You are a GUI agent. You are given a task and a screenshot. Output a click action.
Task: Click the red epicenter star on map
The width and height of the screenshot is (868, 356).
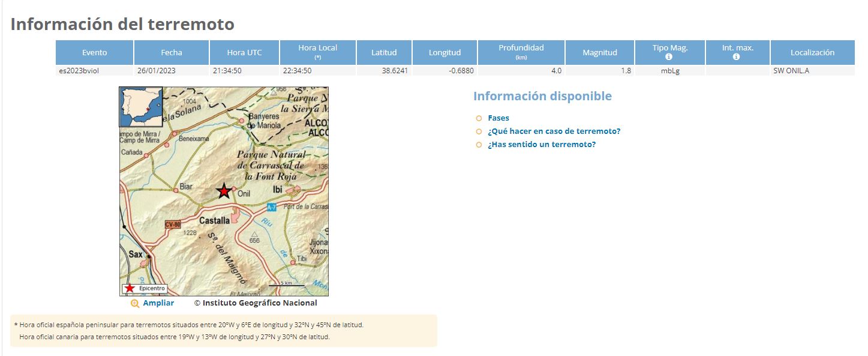coord(224,191)
